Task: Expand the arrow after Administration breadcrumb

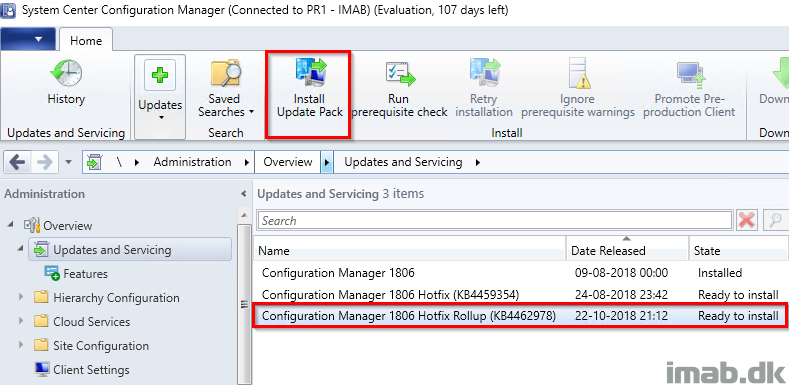Action: [x=247, y=163]
